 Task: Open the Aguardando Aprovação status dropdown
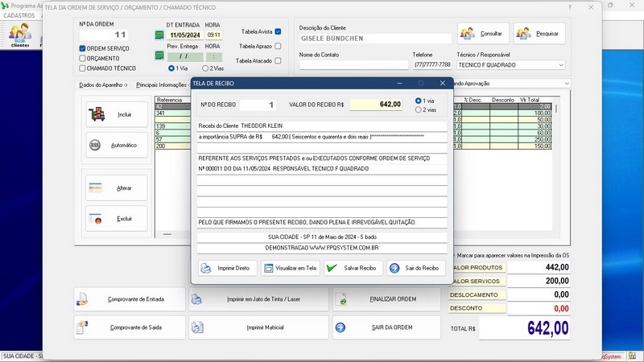point(567,83)
